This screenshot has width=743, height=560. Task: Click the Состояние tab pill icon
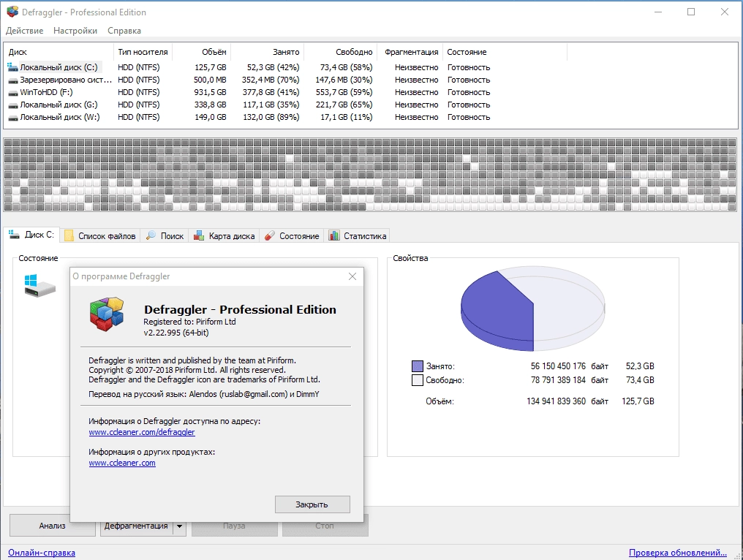[270, 235]
